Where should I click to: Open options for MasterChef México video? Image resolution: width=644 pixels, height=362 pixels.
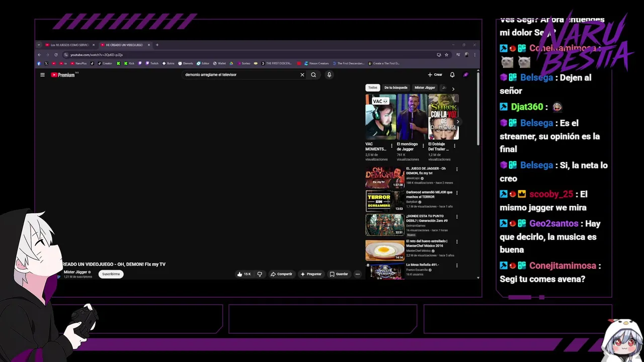pos(457,241)
